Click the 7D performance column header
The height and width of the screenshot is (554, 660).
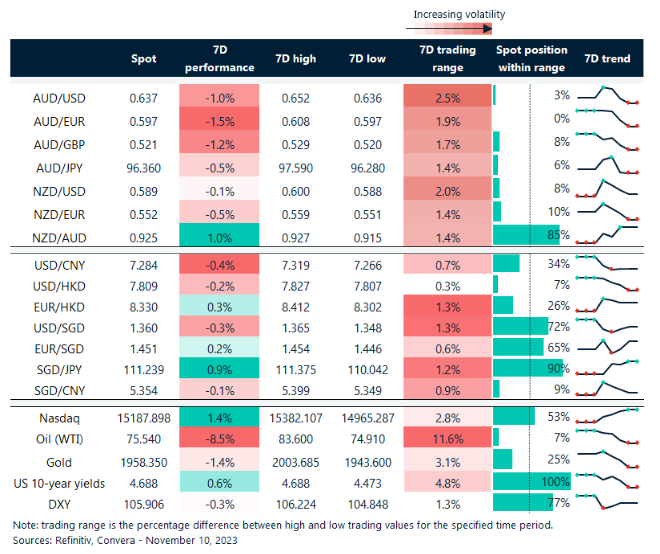(218, 59)
